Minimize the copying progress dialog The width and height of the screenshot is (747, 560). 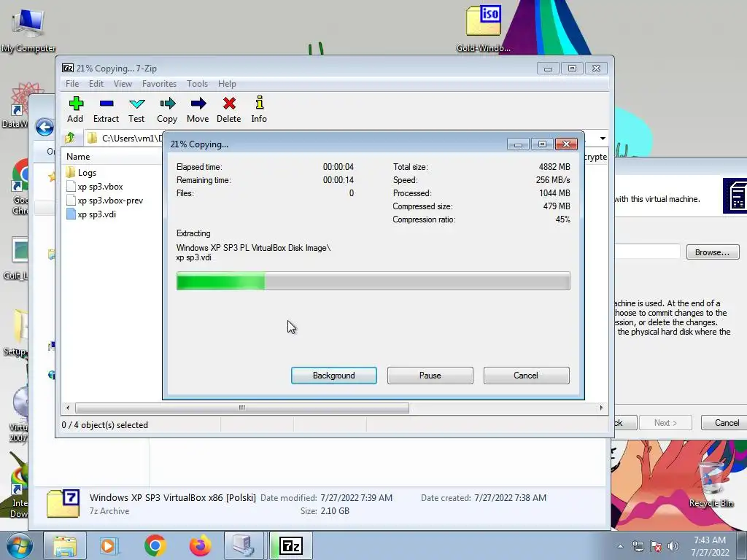(518, 144)
